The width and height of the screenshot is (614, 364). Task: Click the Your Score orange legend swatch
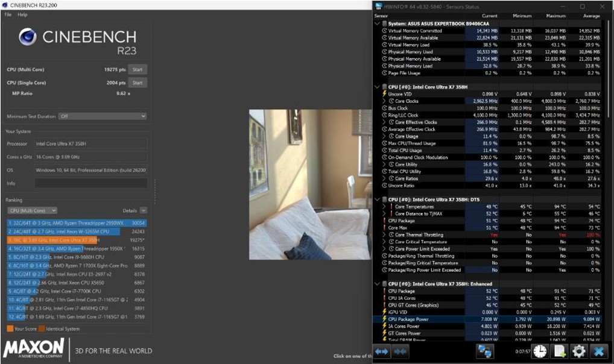tap(10, 329)
